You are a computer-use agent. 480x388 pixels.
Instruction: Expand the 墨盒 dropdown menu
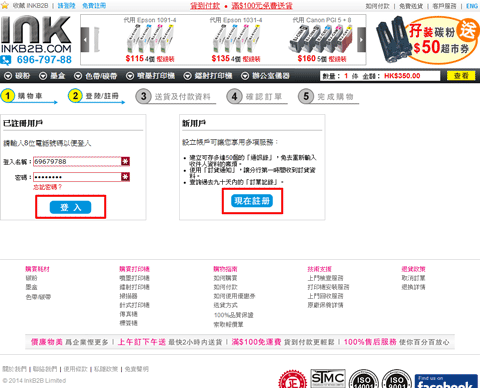coord(52,76)
